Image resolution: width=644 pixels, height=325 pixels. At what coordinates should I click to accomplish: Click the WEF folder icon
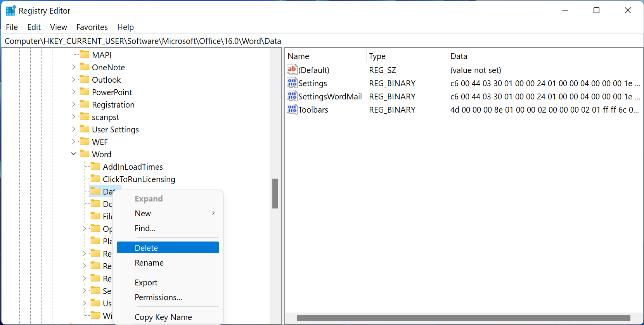point(85,141)
